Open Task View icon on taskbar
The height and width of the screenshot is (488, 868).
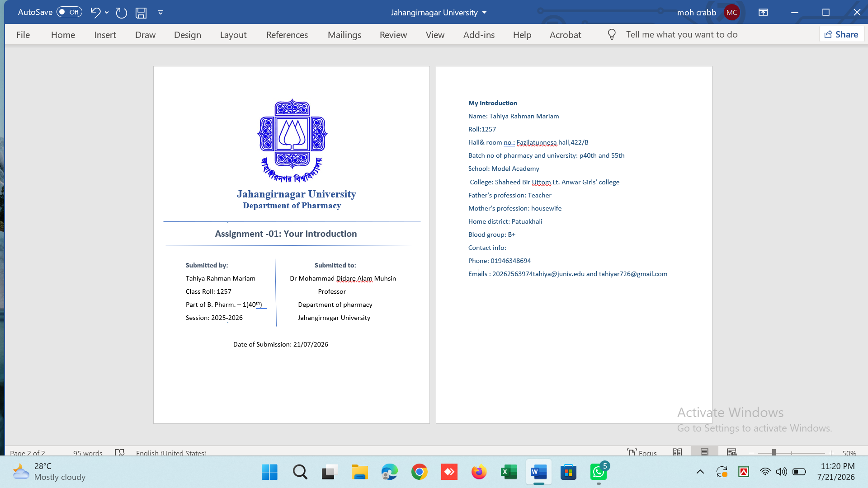tap(330, 472)
